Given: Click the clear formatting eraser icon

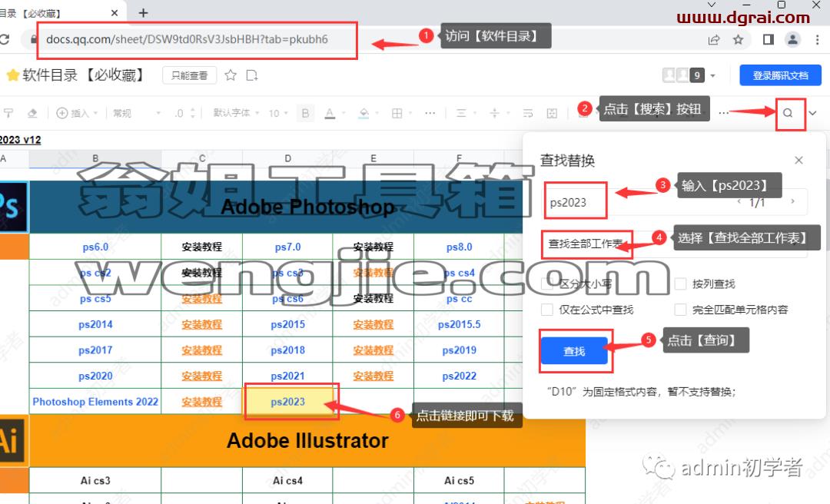Looking at the screenshot, I should click(32, 113).
